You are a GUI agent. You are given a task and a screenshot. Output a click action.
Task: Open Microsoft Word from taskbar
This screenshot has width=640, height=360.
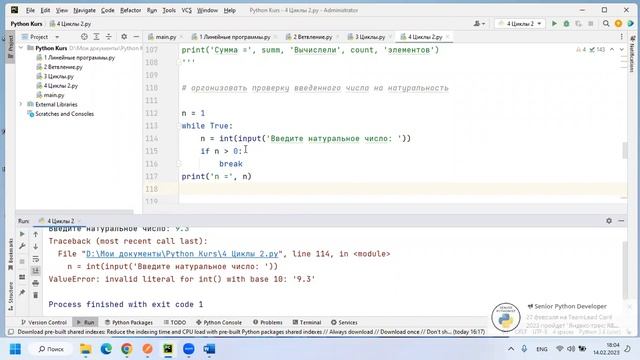coord(209,349)
